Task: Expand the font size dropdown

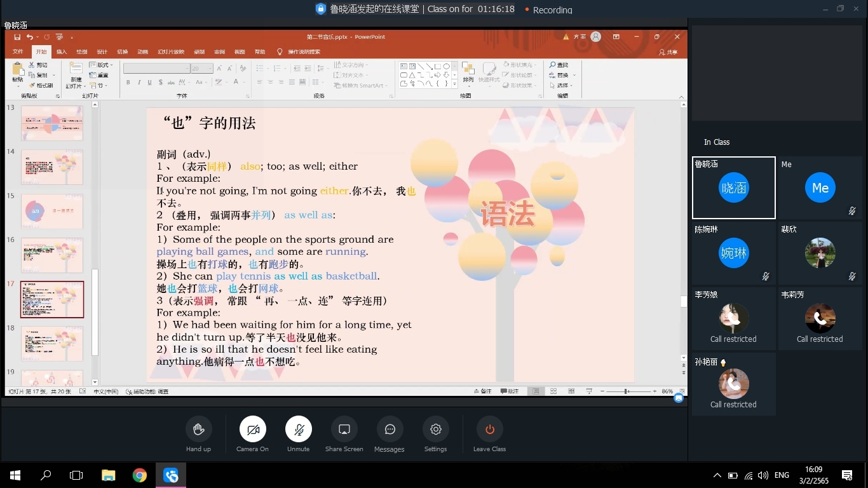Action: (x=210, y=69)
